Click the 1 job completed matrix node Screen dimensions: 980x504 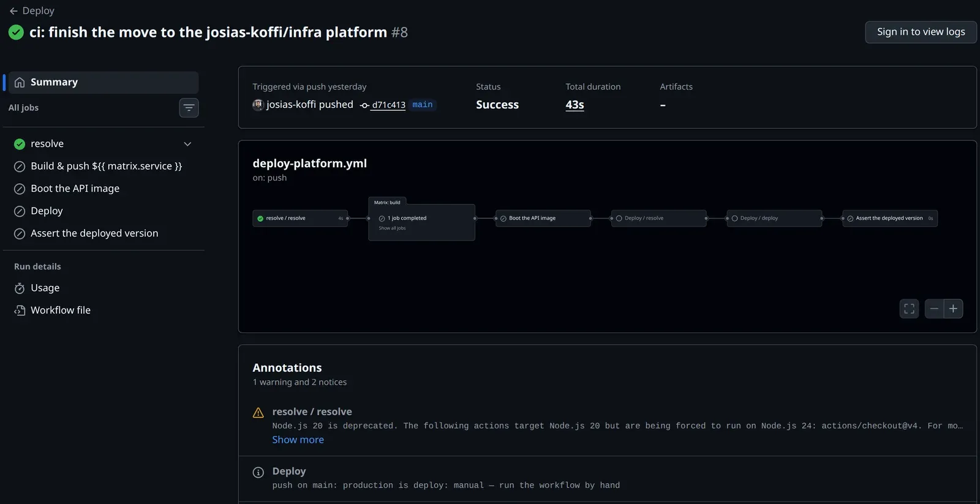[407, 218]
